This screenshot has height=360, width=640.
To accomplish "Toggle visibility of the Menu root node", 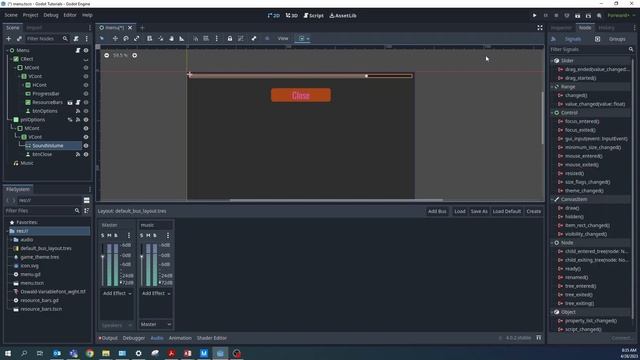I will [86, 50].
